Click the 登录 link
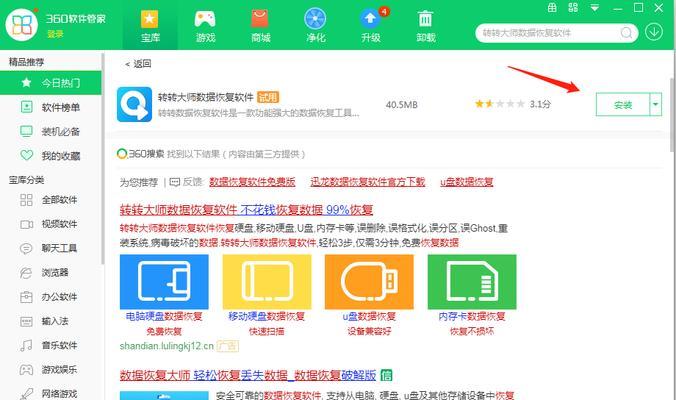 (x=55, y=34)
